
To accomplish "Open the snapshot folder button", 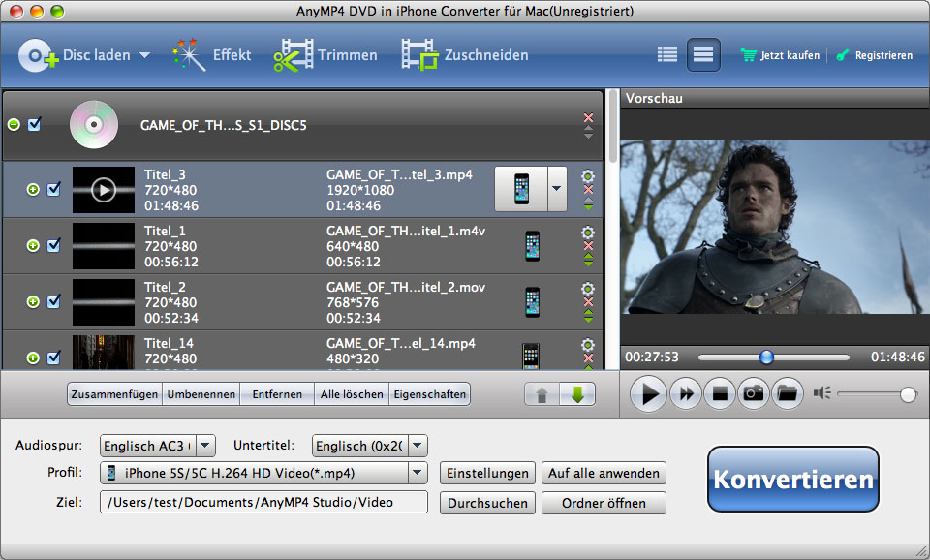I will point(788,393).
